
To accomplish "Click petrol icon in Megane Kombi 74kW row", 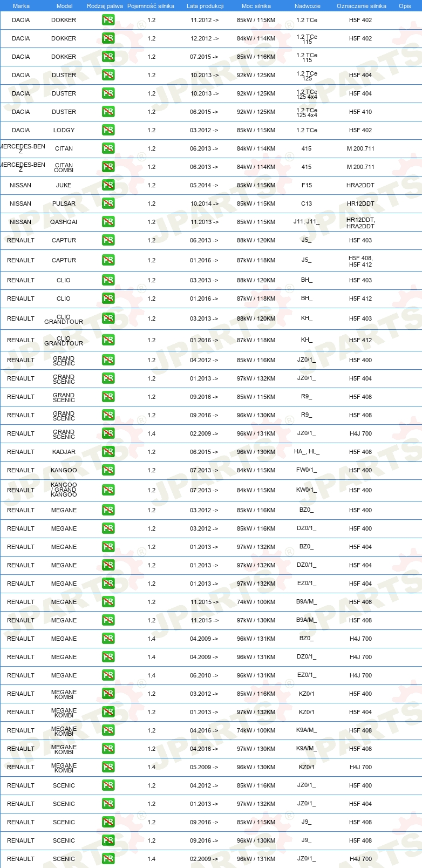I will tap(108, 731).
